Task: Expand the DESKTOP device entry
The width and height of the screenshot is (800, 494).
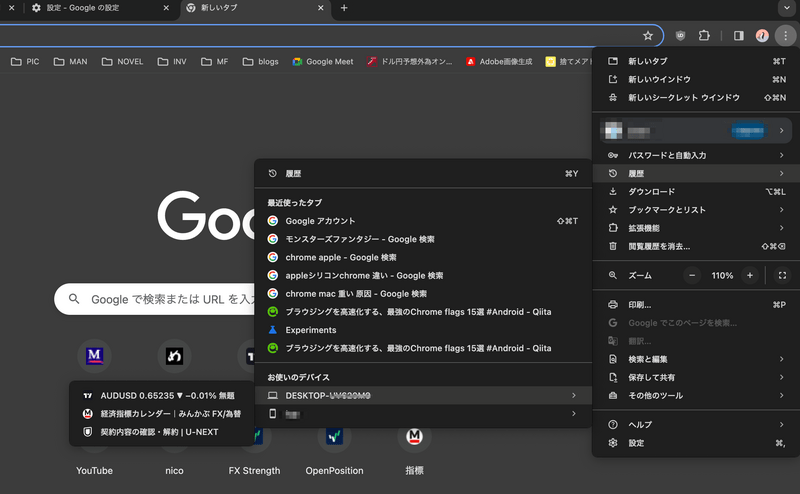Action: point(423,396)
